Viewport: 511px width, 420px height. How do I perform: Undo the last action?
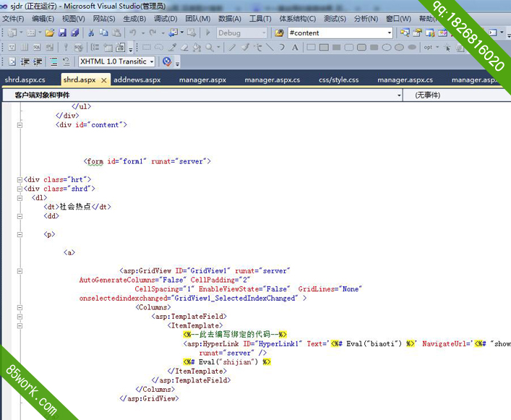[x=133, y=33]
